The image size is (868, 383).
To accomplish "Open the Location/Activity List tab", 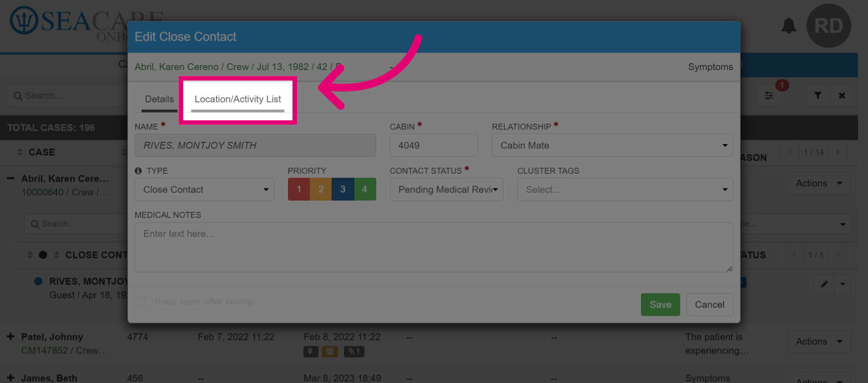I will pyautogui.click(x=238, y=99).
